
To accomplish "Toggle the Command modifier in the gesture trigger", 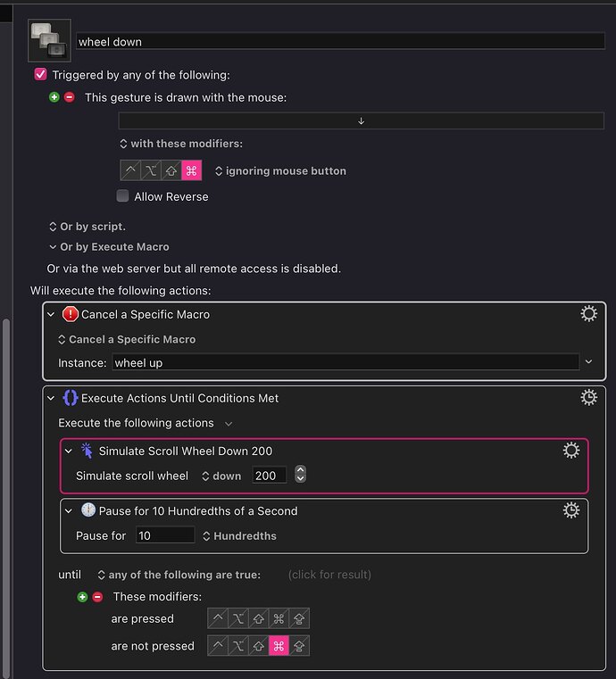I will [x=192, y=170].
